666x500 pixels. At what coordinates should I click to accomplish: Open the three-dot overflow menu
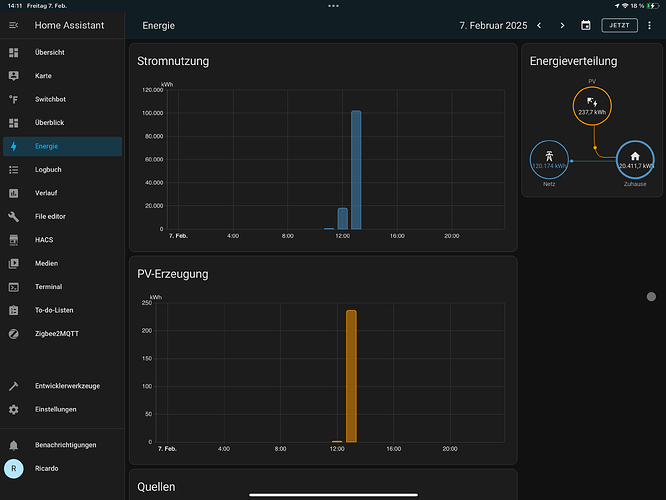[649, 25]
